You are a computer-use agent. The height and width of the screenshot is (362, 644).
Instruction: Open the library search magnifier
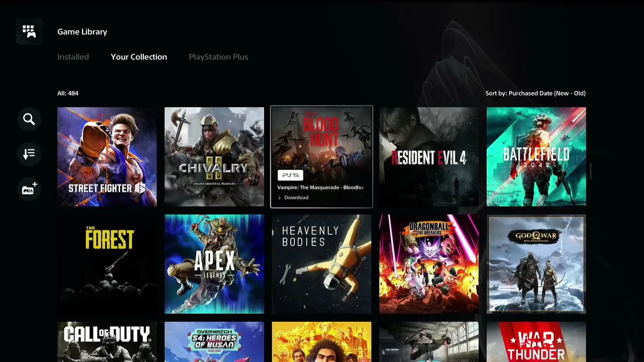pos(29,119)
